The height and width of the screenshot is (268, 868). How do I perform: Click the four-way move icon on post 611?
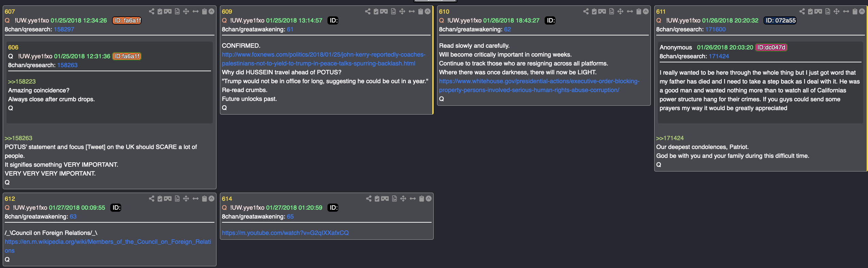(836, 11)
